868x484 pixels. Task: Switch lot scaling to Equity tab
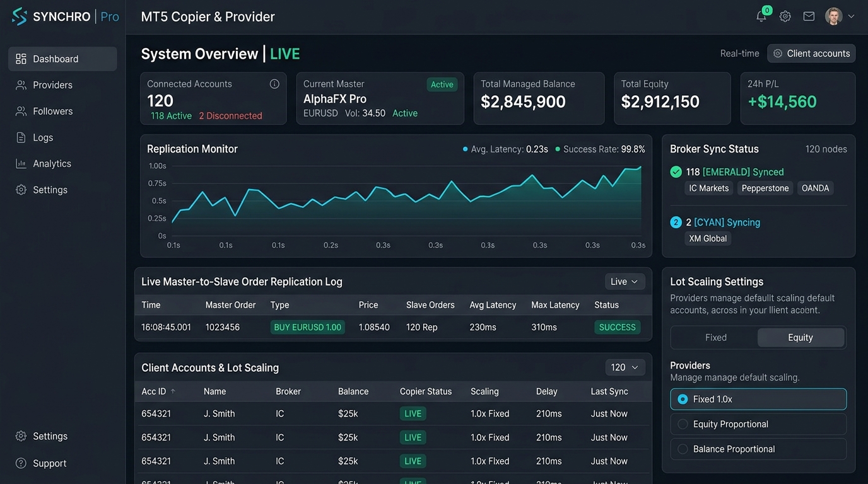point(801,338)
